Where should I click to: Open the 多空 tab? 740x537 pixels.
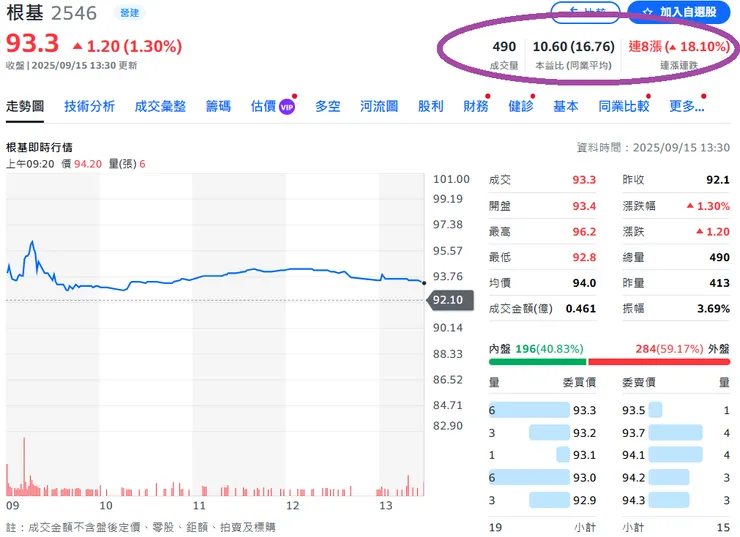328,106
